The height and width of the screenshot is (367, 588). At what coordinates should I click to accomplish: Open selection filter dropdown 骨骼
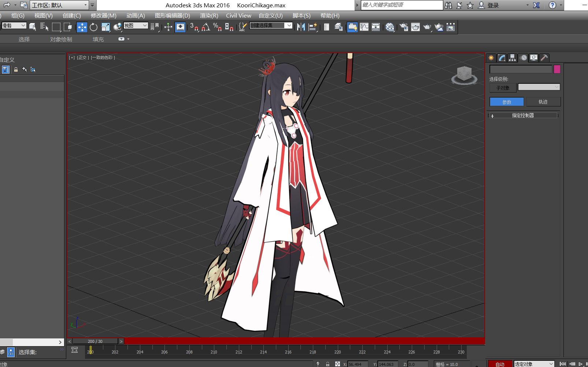[14, 26]
